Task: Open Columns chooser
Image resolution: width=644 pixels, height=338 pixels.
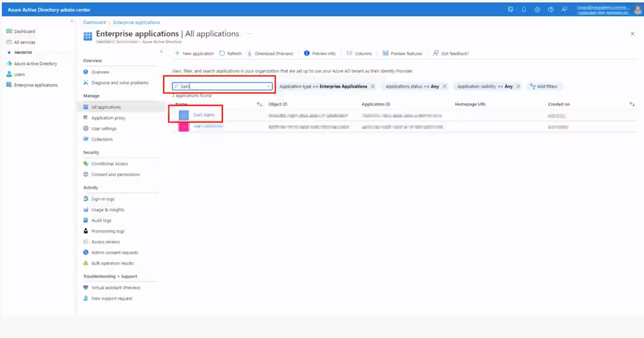Action: [359, 54]
